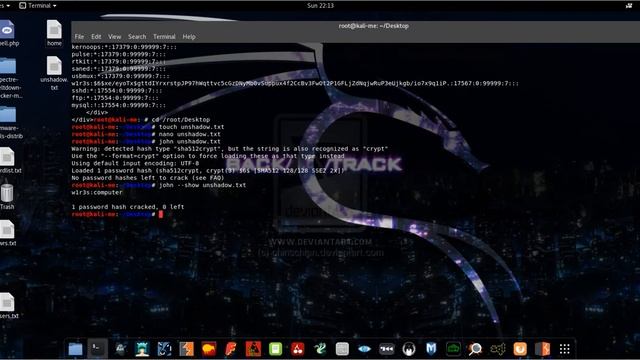Click the 'nano unshadow.txt' command line

(x=146, y=134)
